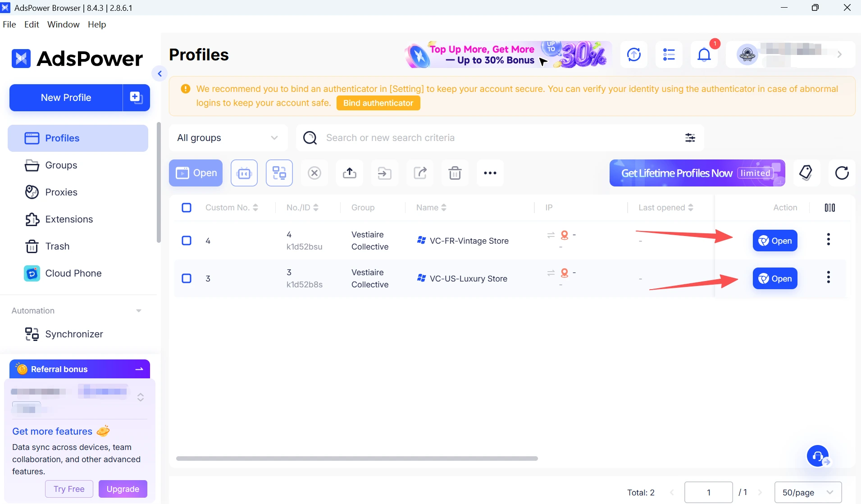Click the task list icon in header
The height and width of the screenshot is (504, 861).
[x=669, y=54]
